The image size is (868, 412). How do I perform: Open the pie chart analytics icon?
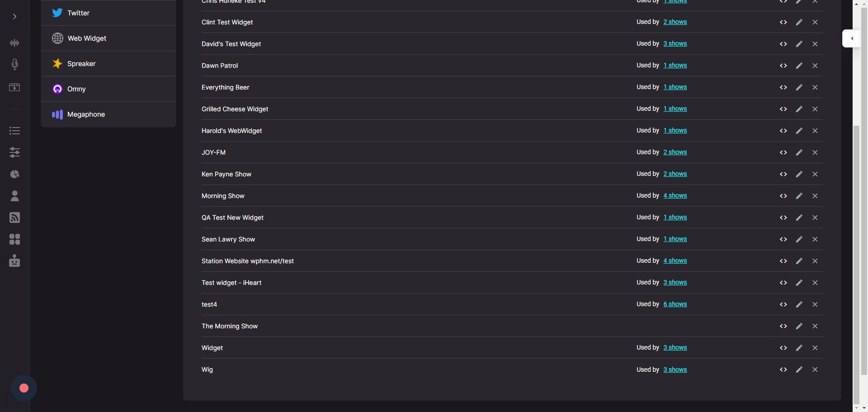coord(14,174)
